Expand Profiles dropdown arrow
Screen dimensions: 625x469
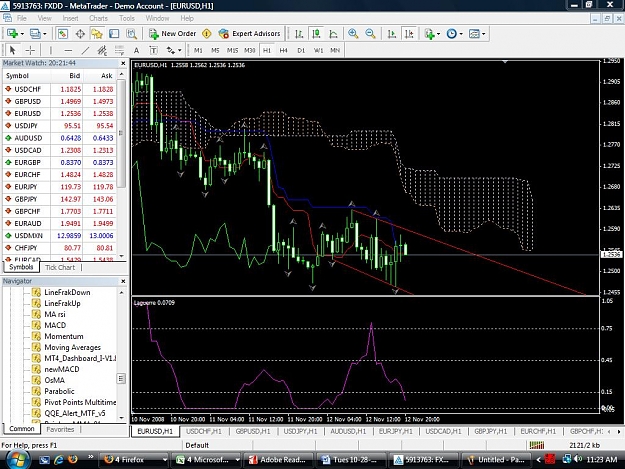click(x=44, y=34)
